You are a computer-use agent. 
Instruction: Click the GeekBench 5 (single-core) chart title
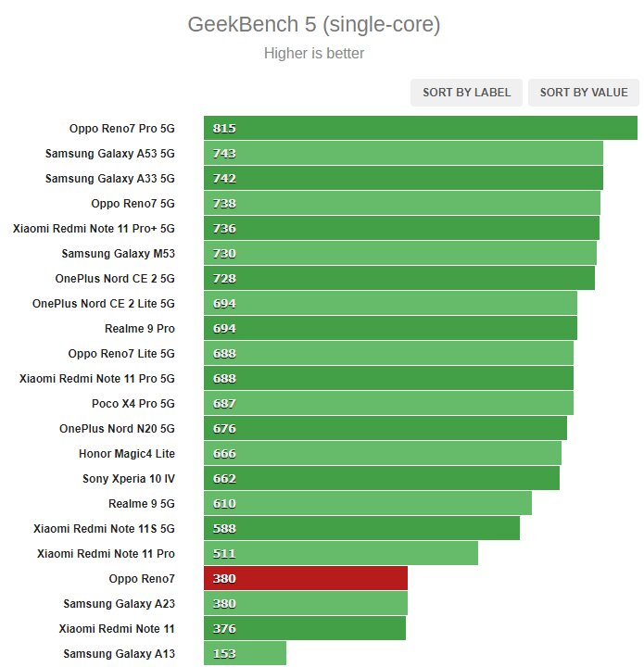coord(314,24)
